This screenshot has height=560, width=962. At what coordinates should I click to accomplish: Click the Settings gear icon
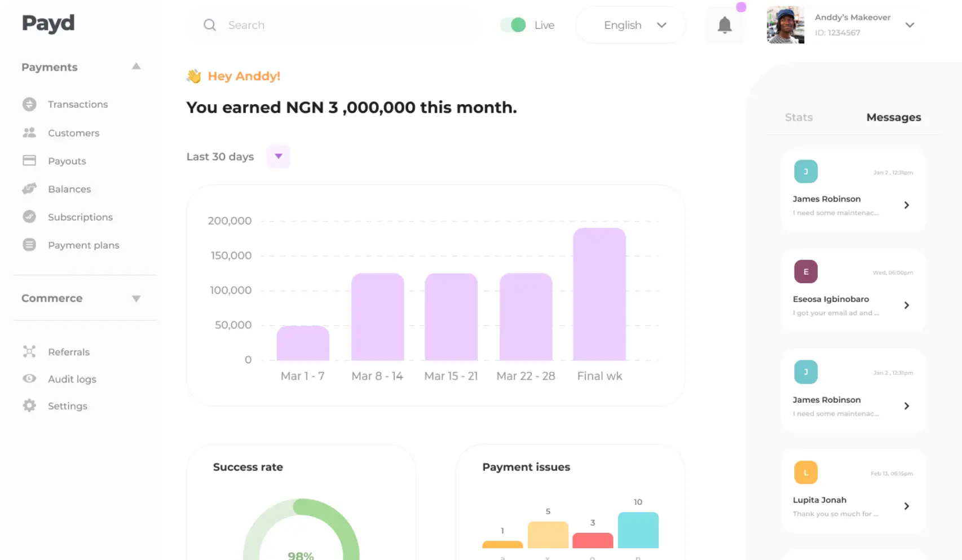click(x=29, y=405)
